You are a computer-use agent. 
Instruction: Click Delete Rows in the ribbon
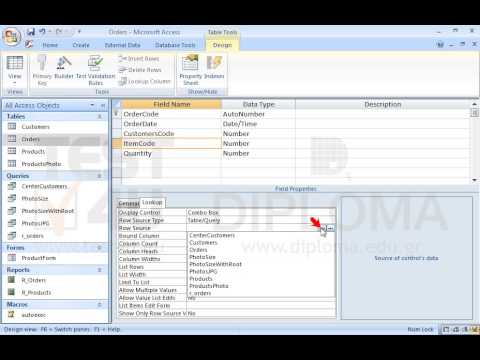point(140,70)
